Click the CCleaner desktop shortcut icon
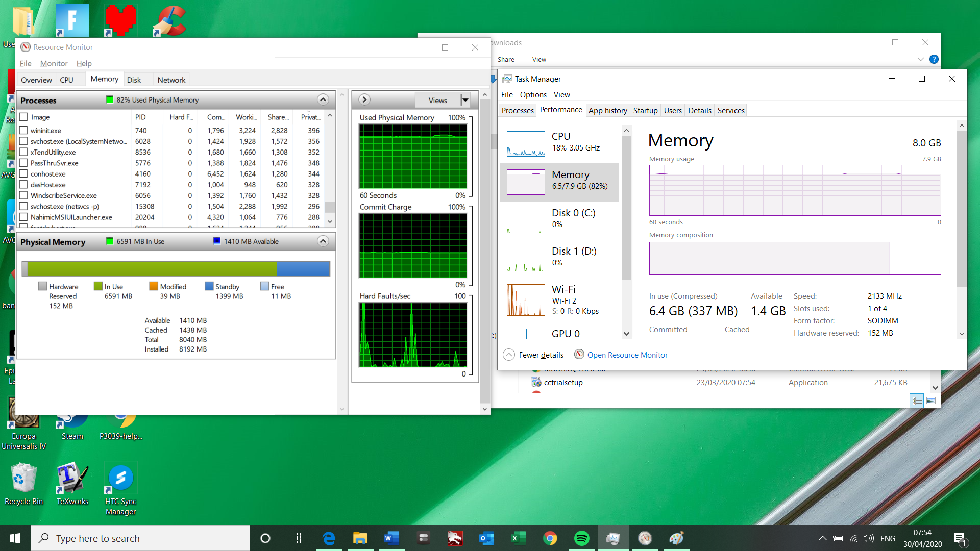 click(170, 20)
